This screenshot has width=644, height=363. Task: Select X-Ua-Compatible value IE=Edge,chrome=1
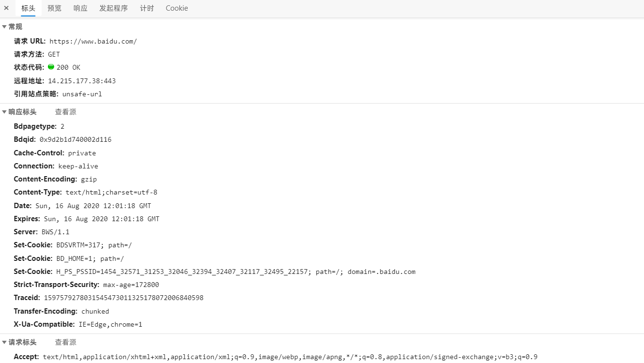(110, 324)
